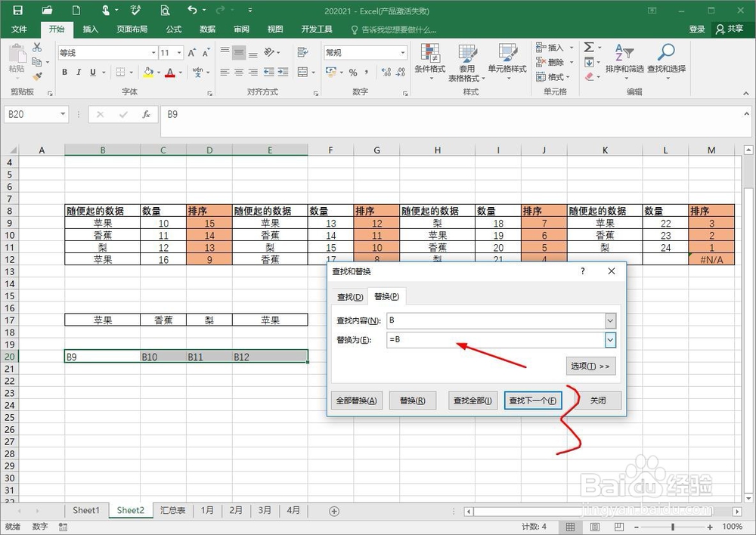Switch to the Find (查找) dialog tab
This screenshot has height=535, width=756.
(350, 297)
